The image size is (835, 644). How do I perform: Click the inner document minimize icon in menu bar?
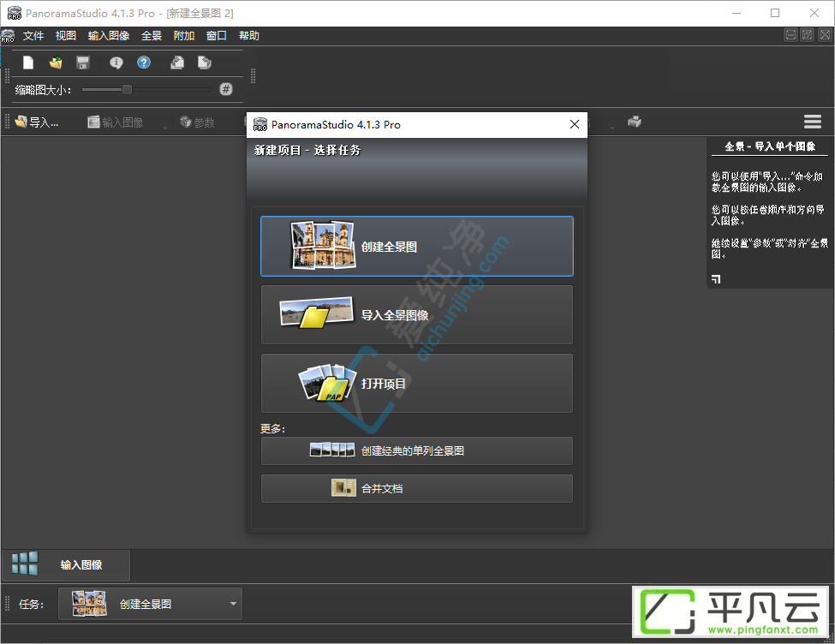790,35
